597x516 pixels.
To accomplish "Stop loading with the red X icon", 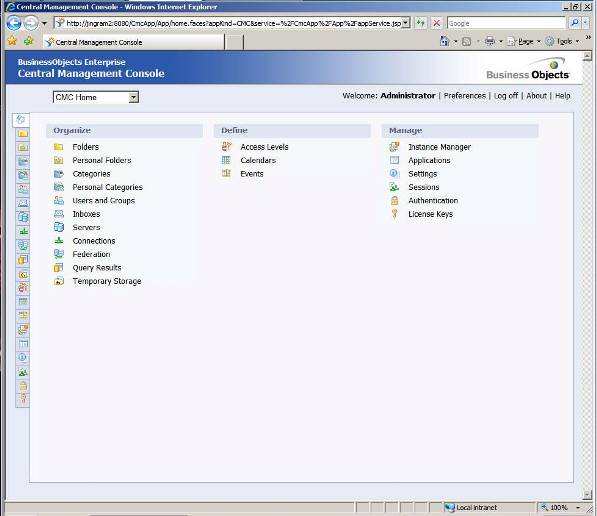I will [x=437, y=23].
